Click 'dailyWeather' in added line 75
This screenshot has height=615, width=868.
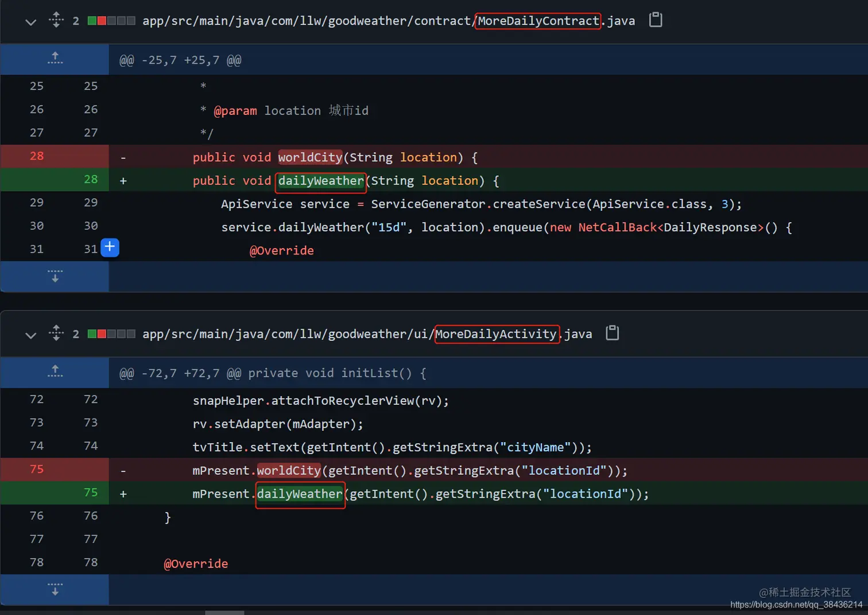click(x=300, y=494)
